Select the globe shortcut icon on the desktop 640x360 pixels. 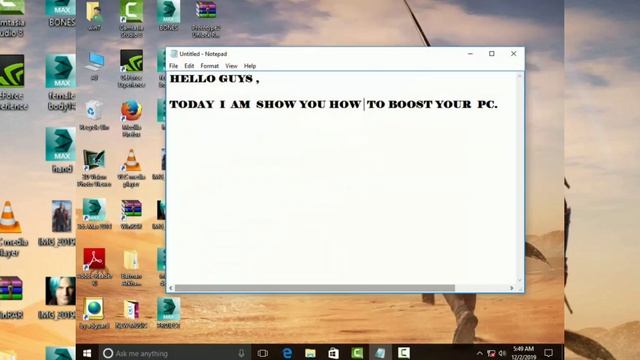coord(94,313)
